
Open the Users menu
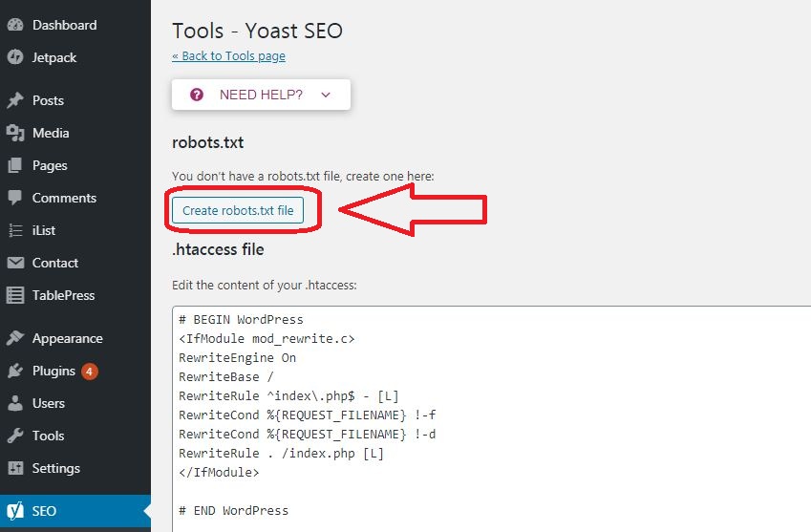(x=75, y=403)
